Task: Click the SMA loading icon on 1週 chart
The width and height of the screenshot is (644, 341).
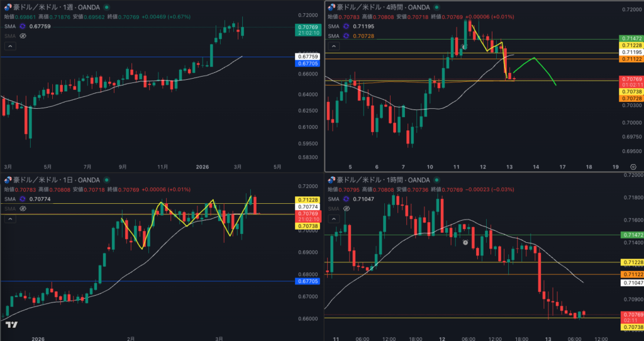Action: tap(23, 26)
